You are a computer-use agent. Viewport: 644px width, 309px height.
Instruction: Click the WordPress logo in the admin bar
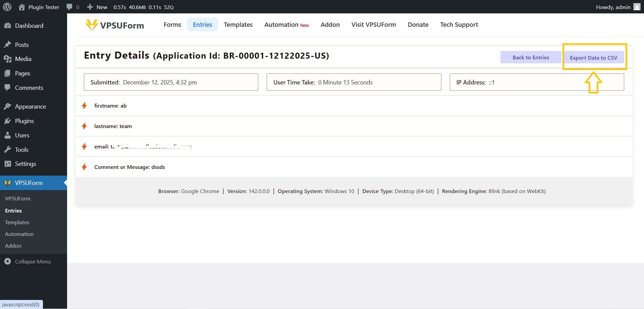(x=7, y=7)
